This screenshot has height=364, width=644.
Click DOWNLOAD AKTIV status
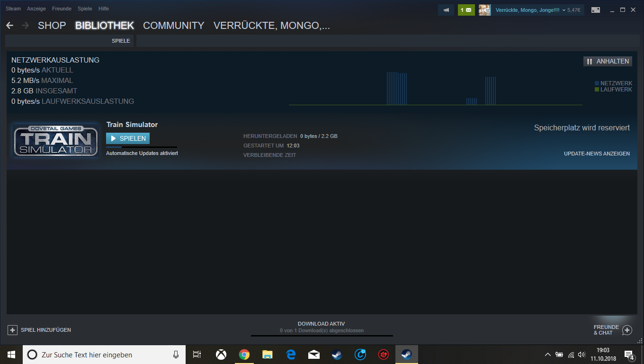(322, 324)
